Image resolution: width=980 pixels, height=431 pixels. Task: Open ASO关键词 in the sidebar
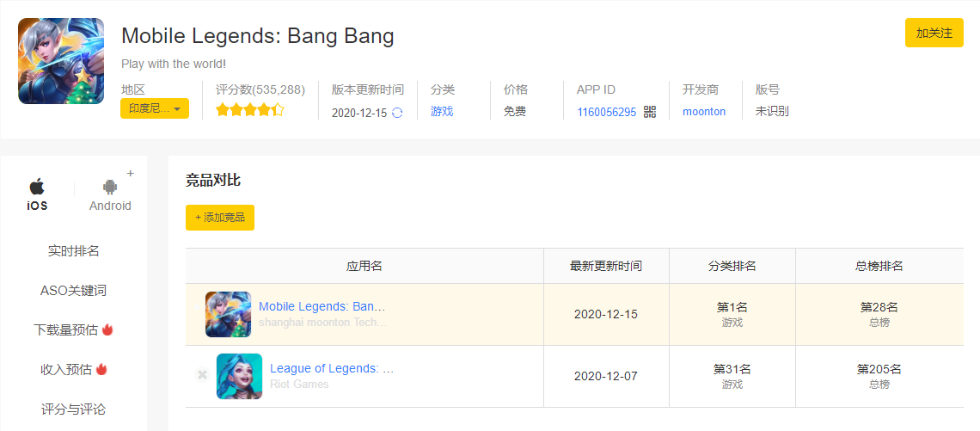point(74,291)
